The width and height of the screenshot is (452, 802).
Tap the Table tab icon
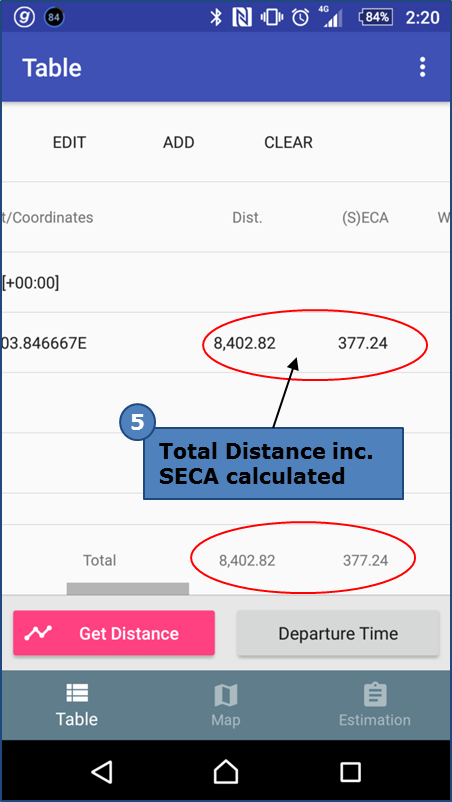point(77,693)
